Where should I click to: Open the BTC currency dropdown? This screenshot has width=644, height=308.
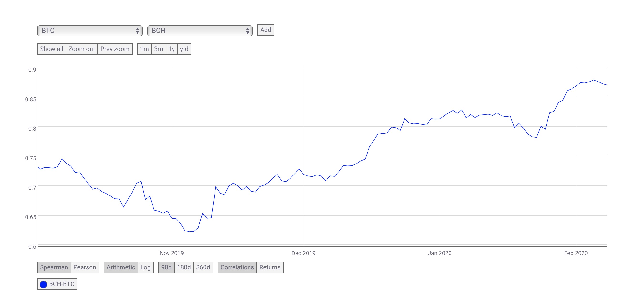(90, 31)
